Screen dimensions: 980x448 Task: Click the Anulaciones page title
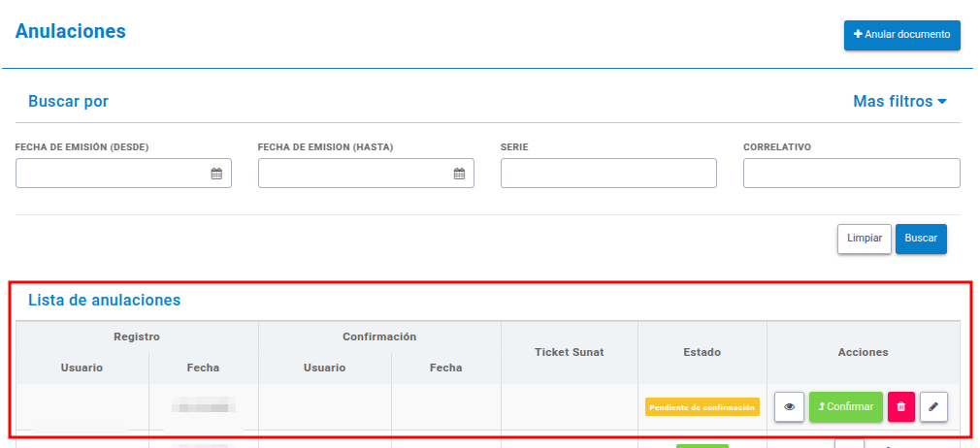[70, 31]
